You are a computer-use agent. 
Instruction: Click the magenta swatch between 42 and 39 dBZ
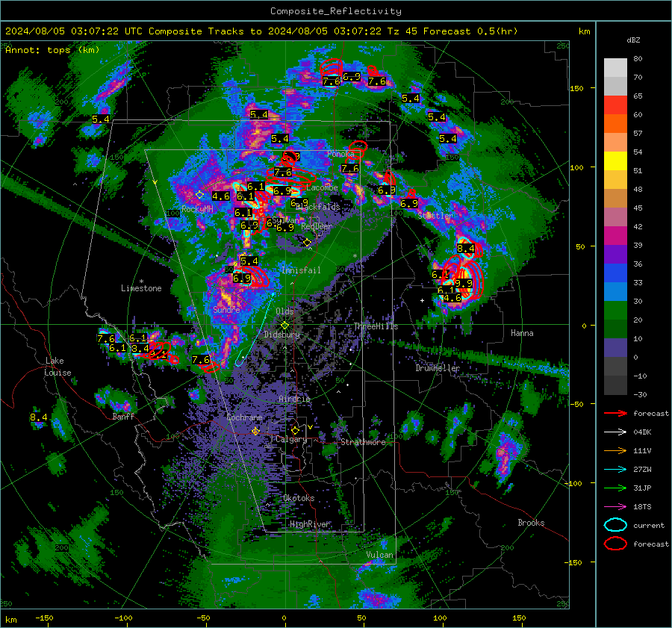pyautogui.click(x=615, y=236)
